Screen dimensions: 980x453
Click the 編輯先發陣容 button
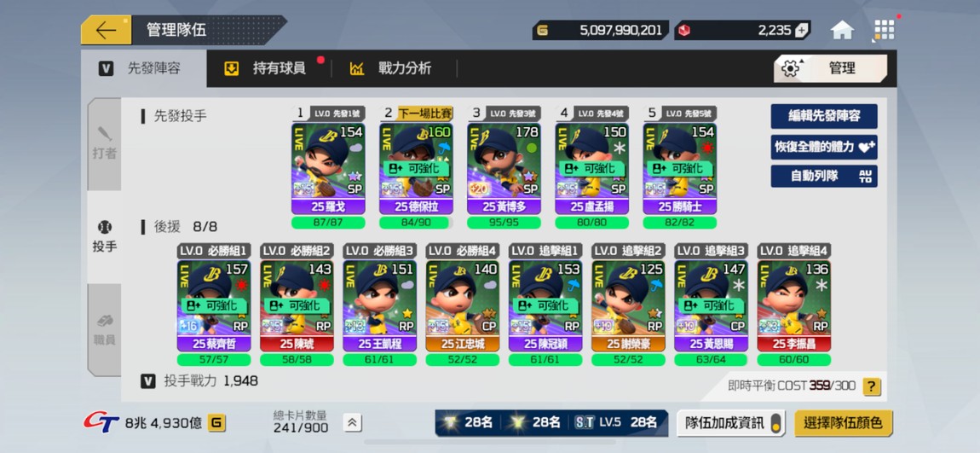tap(824, 116)
